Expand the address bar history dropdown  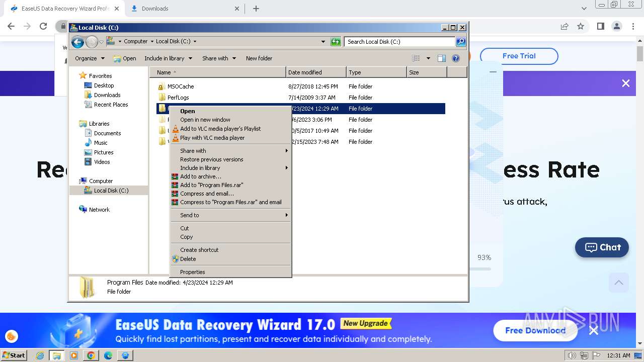pyautogui.click(x=323, y=42)
